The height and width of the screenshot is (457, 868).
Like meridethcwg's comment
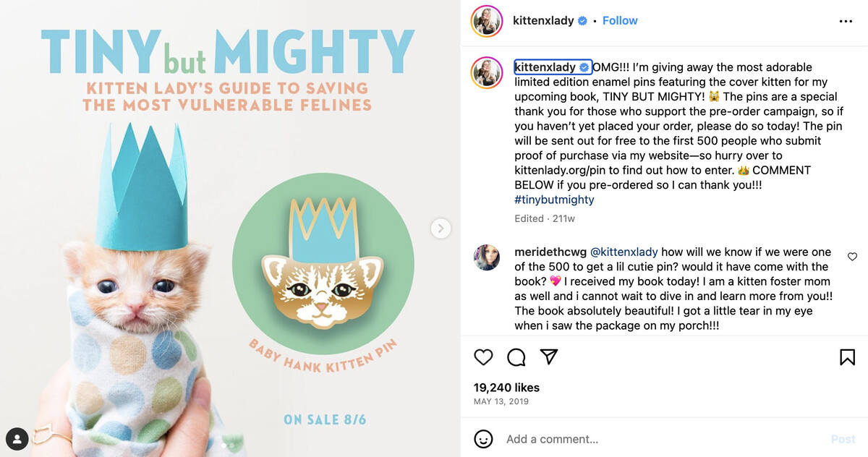pos(852,257)
